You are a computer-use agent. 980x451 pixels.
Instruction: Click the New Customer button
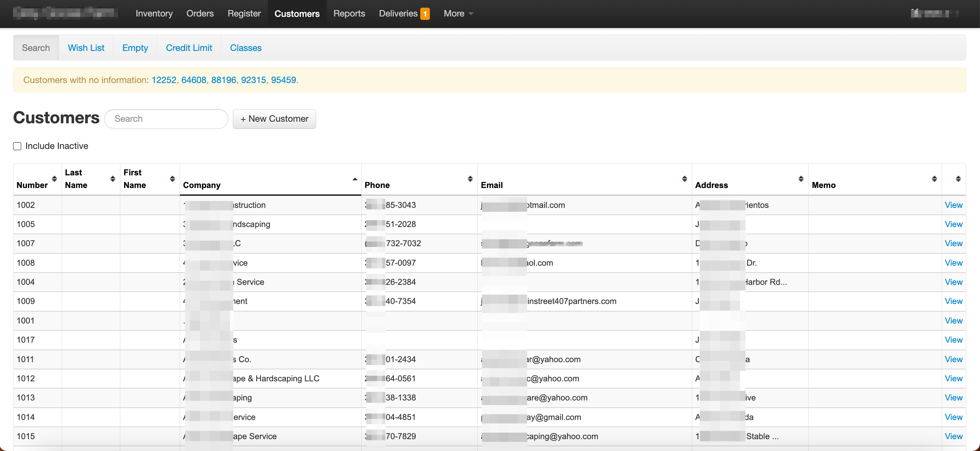coord(274,119)
